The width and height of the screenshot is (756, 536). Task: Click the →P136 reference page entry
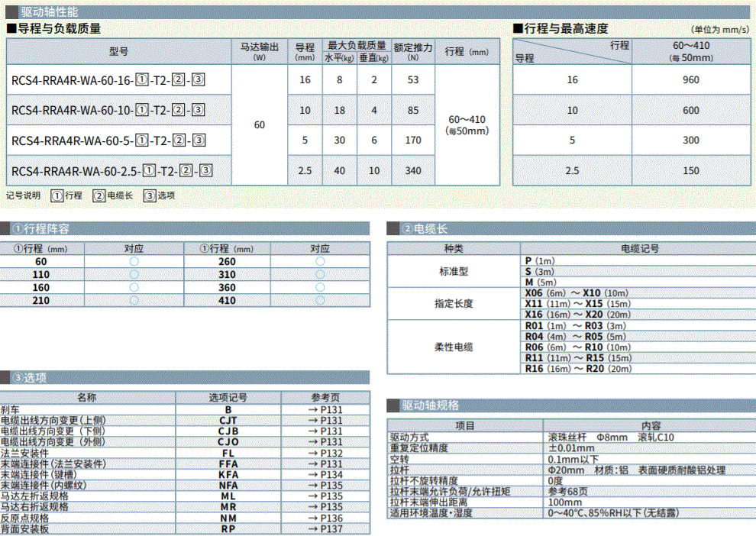325,518
